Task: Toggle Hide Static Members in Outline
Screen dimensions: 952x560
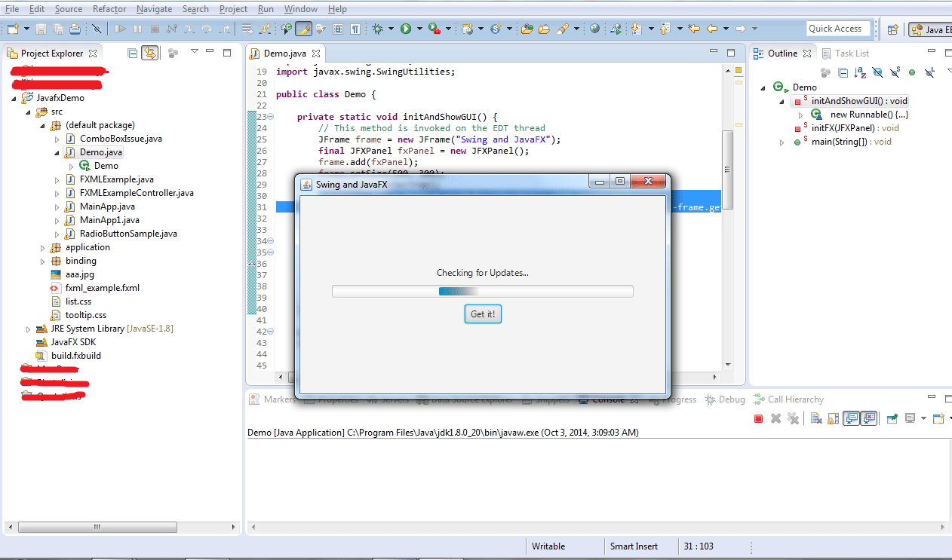Action: (895, 72)
